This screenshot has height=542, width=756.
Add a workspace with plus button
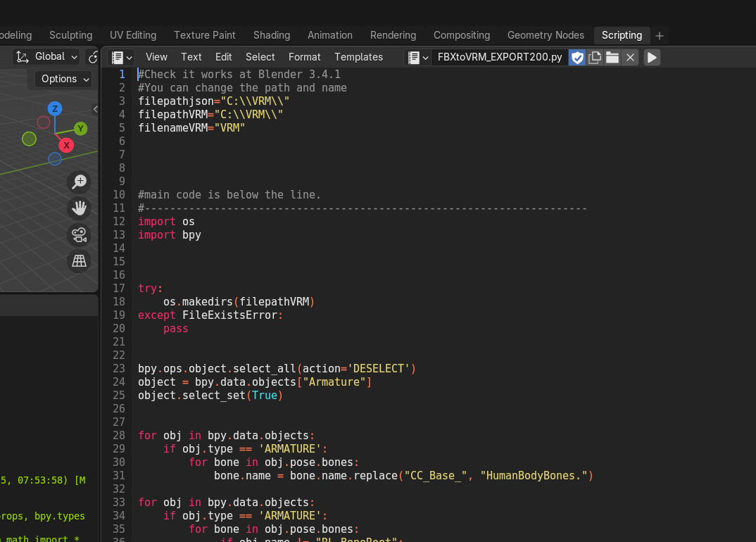[660, 36]
